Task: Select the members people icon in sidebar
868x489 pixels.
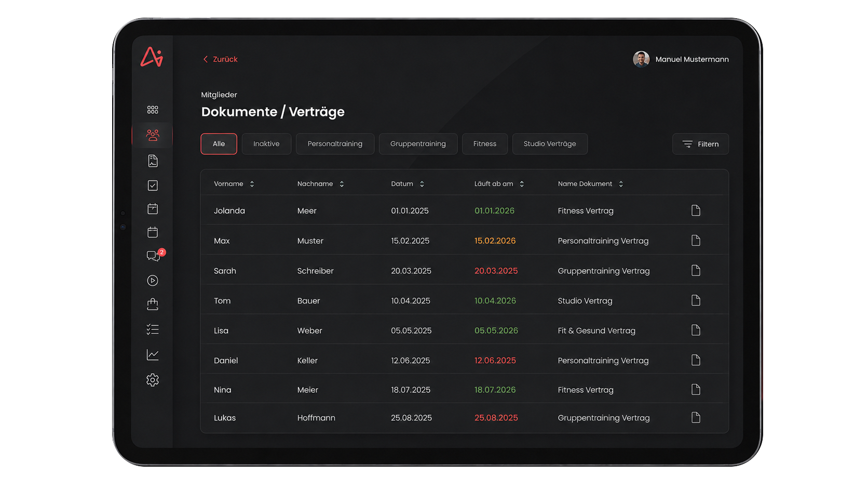Action: [x=153, y=135]
